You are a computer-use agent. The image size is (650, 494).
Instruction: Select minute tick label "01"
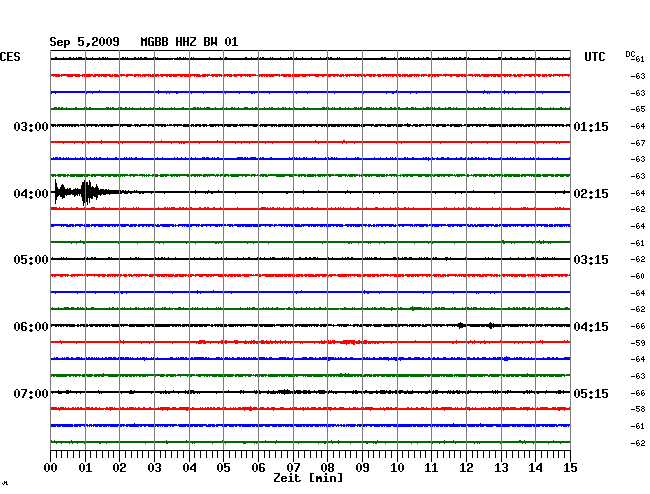85,468
